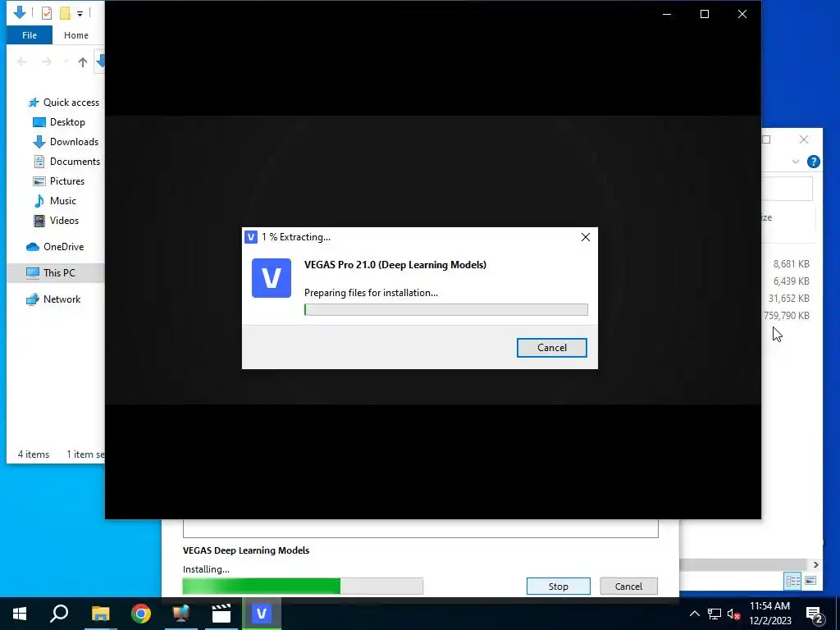Open the File tab in File Explorer

click(30, 35)
